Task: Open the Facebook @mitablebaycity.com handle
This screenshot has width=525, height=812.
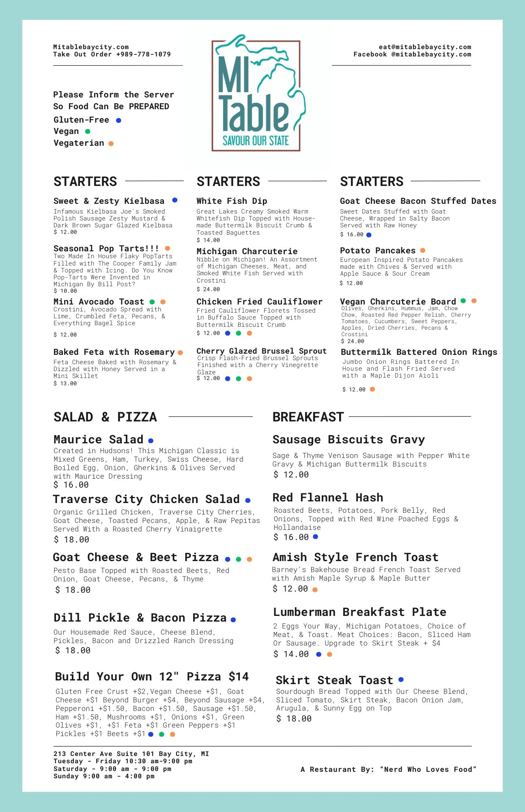Action: coord(412,54)
